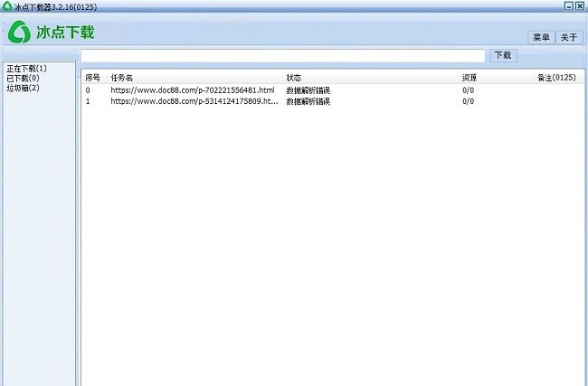Screen dimensions: 588x386
Task: Focus the URL input field beside 下载
Action: coord(282,56)
